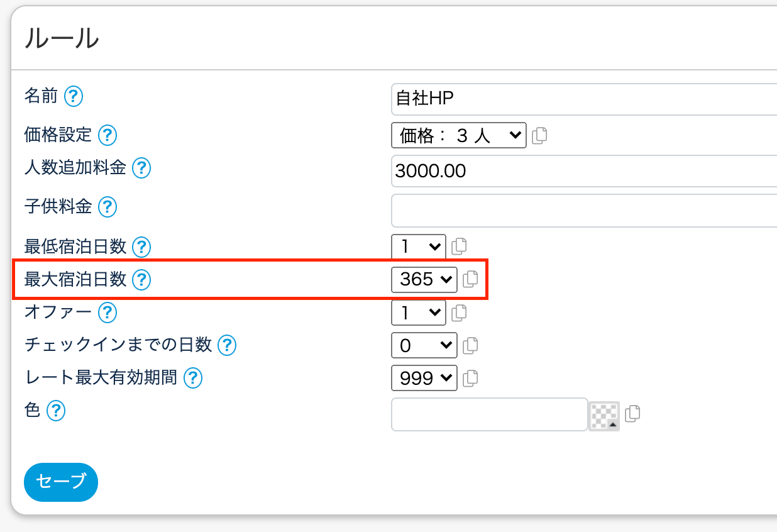Click the 名前 text field containing 自社HP
Viewport: 777px width, 532px height.
click(x=583, y=99)
